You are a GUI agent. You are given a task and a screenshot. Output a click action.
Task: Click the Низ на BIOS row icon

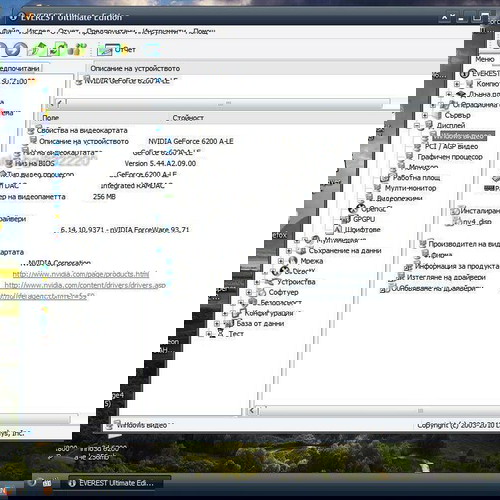9,163
